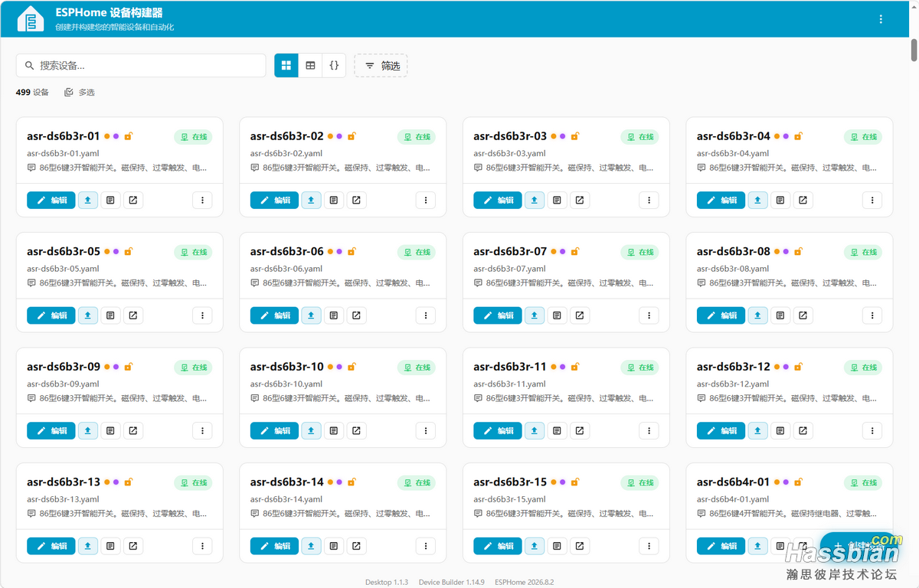View logs icon for asr-ds6b3r-11
Screen dimensions: 919x588
(x=557, y=431)
